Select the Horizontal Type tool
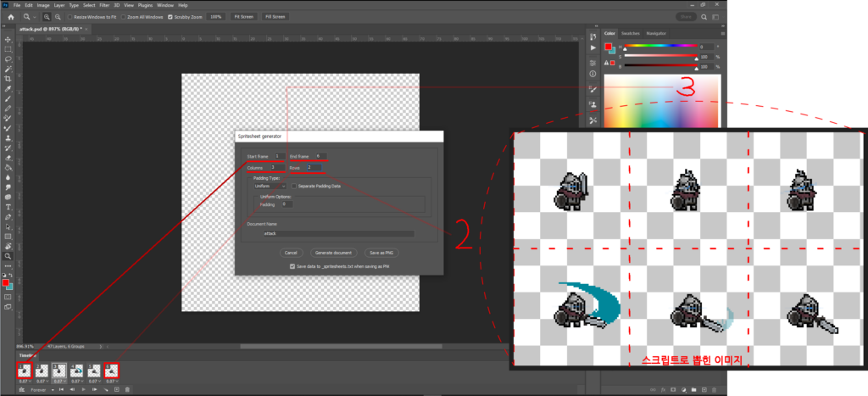Image resolution: width=868 pixels, height=396 pixels. [x=8, y=207]
